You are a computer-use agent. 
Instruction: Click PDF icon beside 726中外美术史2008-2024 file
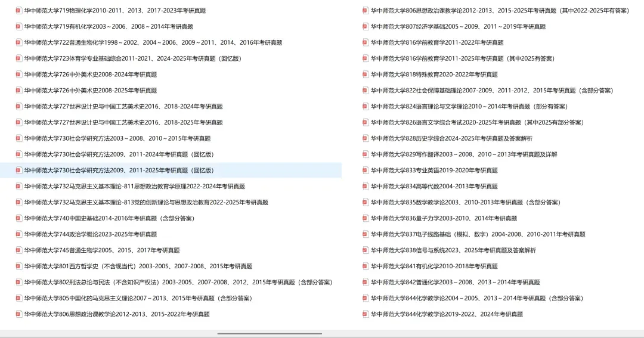pyautogui.click(x=18, y=75)
